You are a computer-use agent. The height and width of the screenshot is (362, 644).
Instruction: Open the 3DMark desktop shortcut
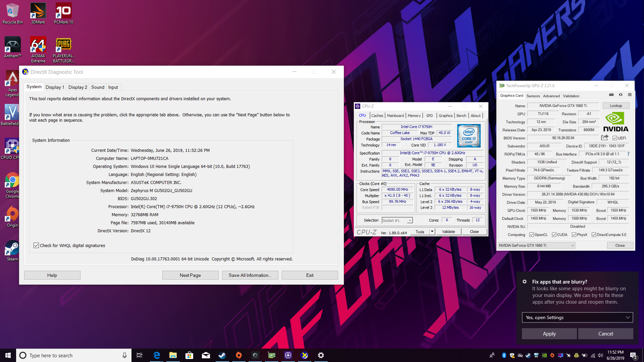[x=38, y=13]
